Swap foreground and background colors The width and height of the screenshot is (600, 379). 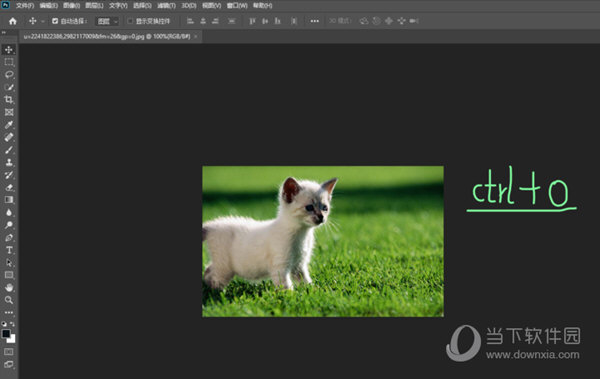pos(13,323)
